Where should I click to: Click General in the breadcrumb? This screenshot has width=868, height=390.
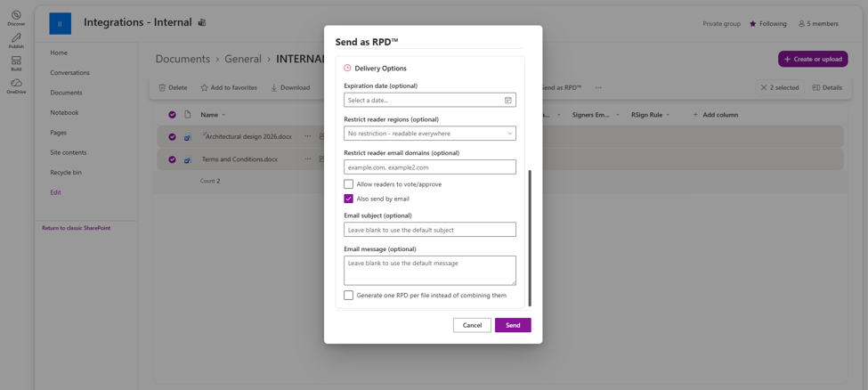coord(243,59)
